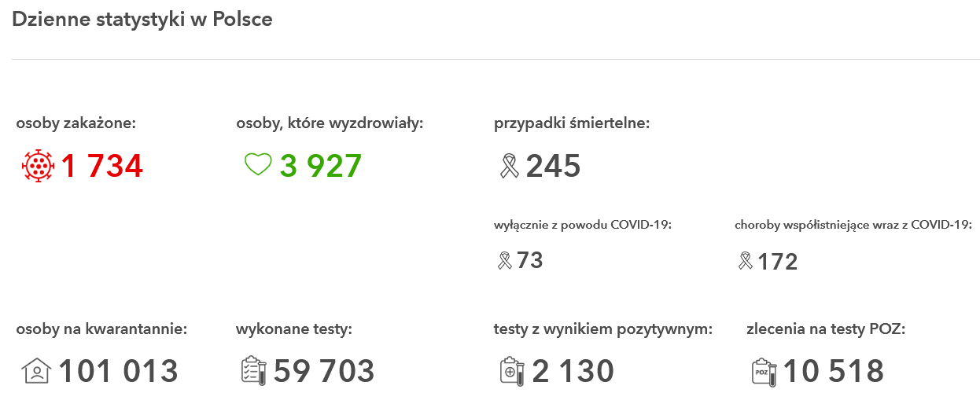The height and width of the screenshot is (404, 980).
Task: Click the checklist test tube icon
Action: point(254,371)
